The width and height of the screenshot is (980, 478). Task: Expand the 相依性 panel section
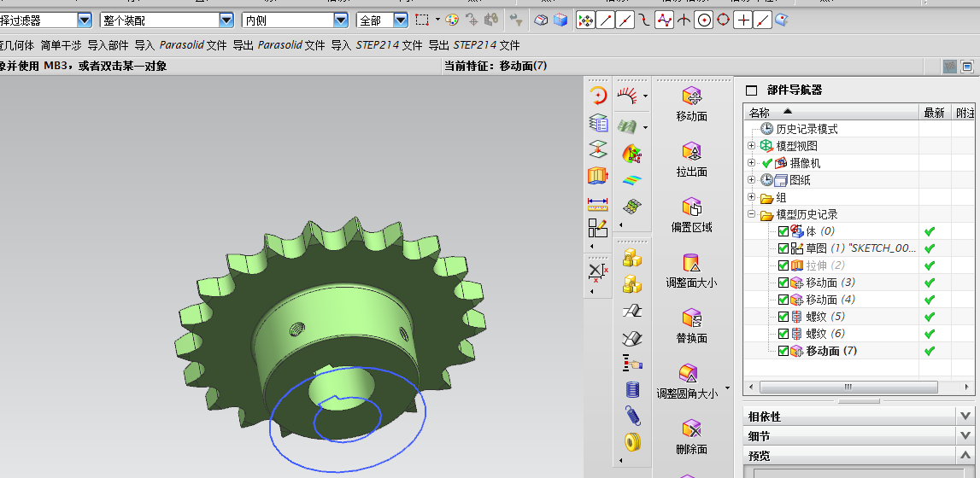(x=965, y=417)
